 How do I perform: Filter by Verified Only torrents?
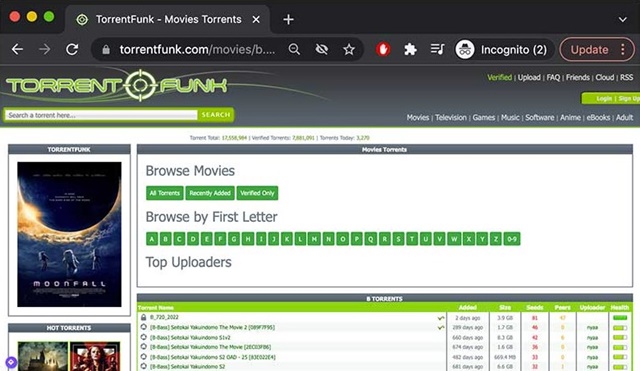click(257, 193)
